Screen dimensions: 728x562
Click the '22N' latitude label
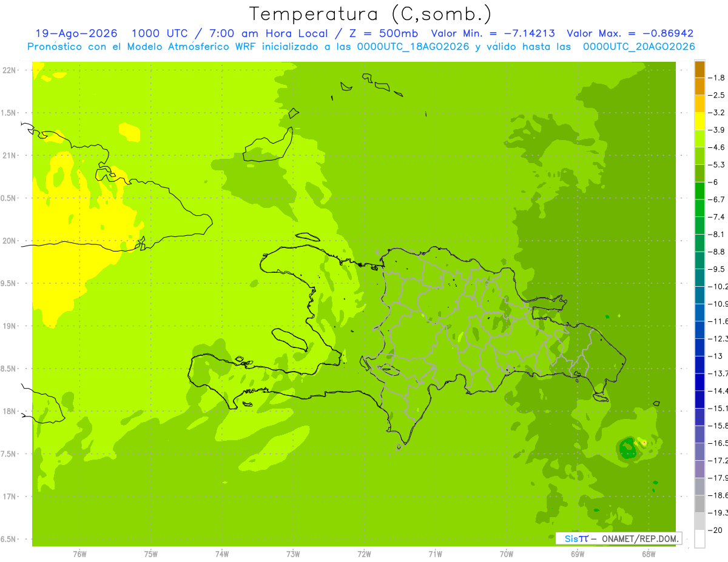(x=10, y=70)
